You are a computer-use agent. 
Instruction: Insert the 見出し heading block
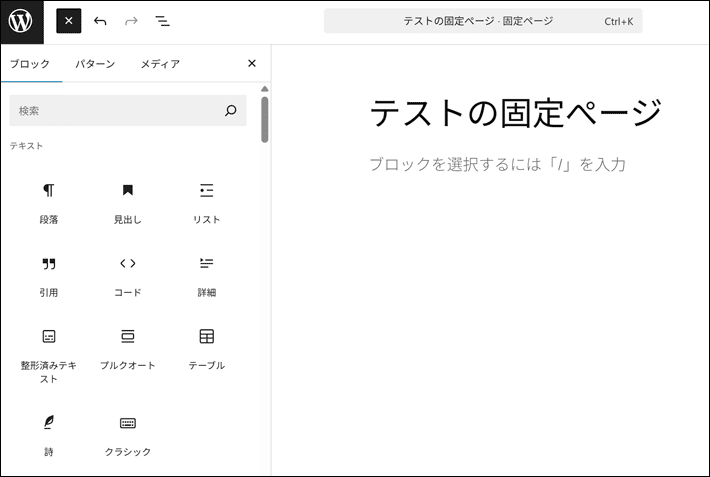(128, 202)
